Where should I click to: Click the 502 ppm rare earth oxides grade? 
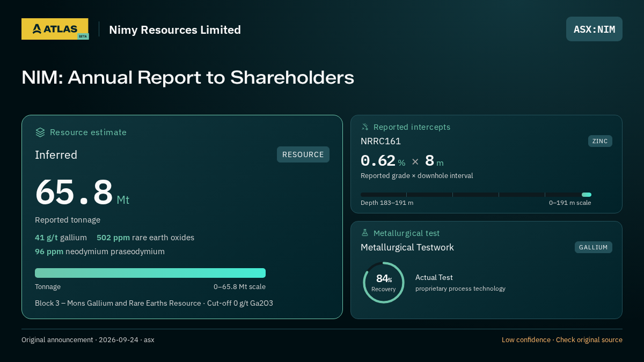[x=145, y=238]
